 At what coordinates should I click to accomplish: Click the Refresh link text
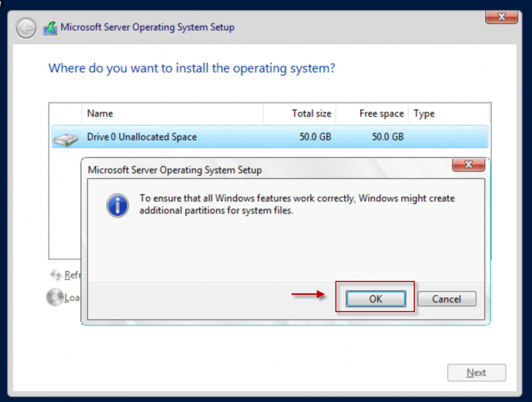[72, 275]
